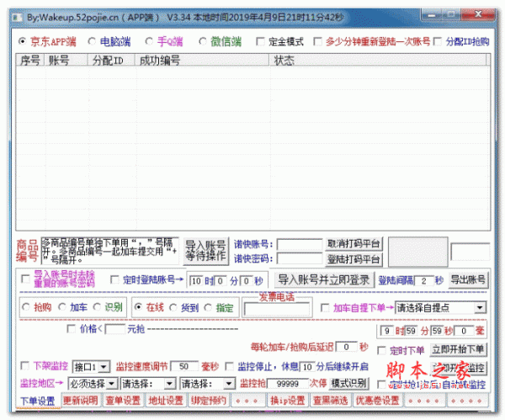
Task: Choose the 抢购 radio button
Action: coord(26,307)
